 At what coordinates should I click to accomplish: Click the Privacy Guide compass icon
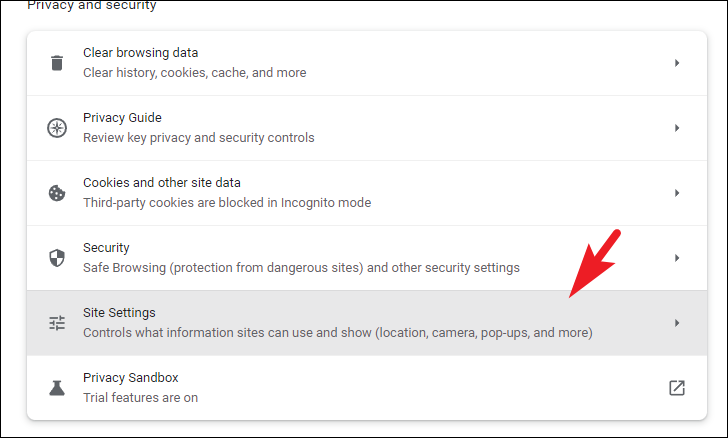[x=57, y=128]
